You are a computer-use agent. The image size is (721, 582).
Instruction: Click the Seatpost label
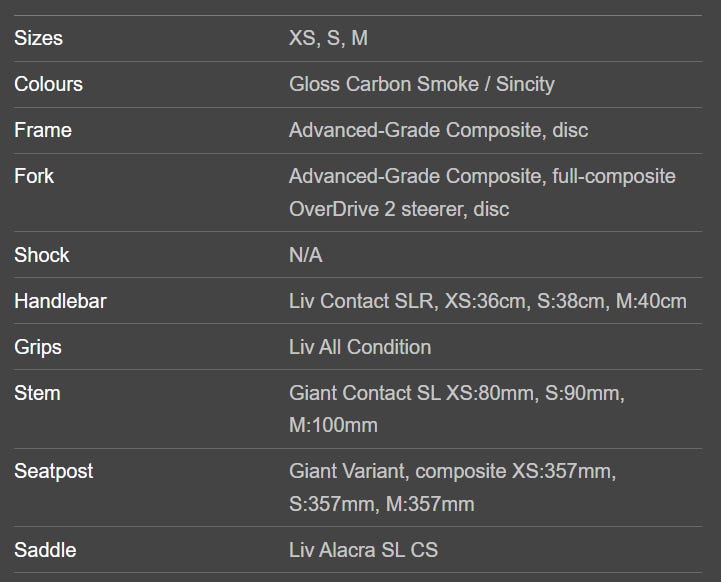(x=54, y=472)
